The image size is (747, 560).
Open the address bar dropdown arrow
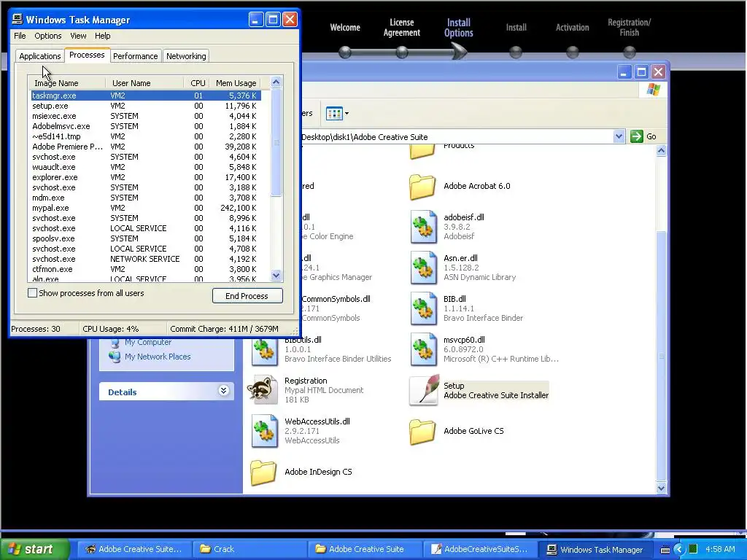(619, 136)
